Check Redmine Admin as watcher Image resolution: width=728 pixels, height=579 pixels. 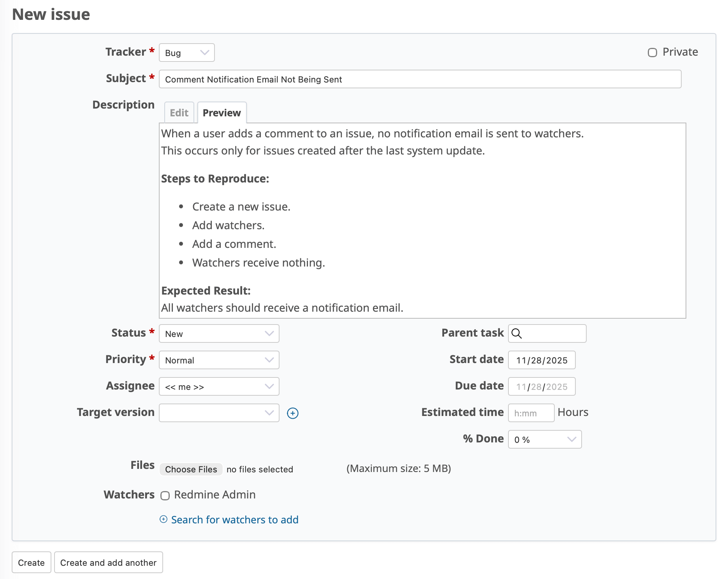tap(165, 495)
